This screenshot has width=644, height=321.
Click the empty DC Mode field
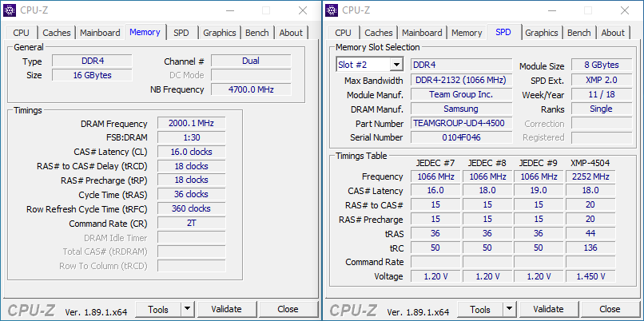(251, 75)
